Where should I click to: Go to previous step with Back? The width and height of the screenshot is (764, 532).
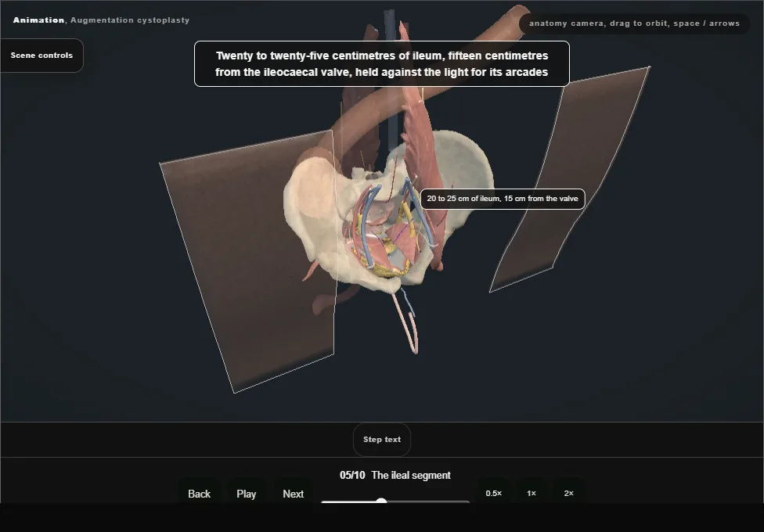coord(200,494)
